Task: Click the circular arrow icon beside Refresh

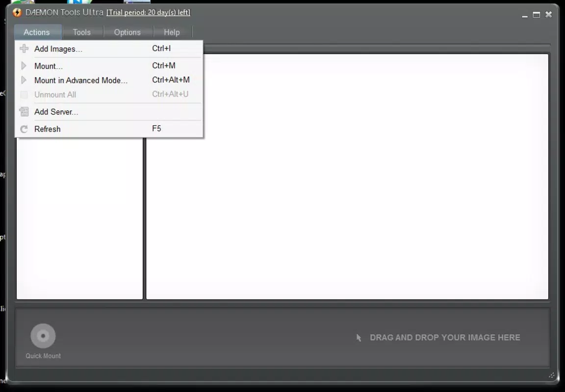Action: click(24, 129)
